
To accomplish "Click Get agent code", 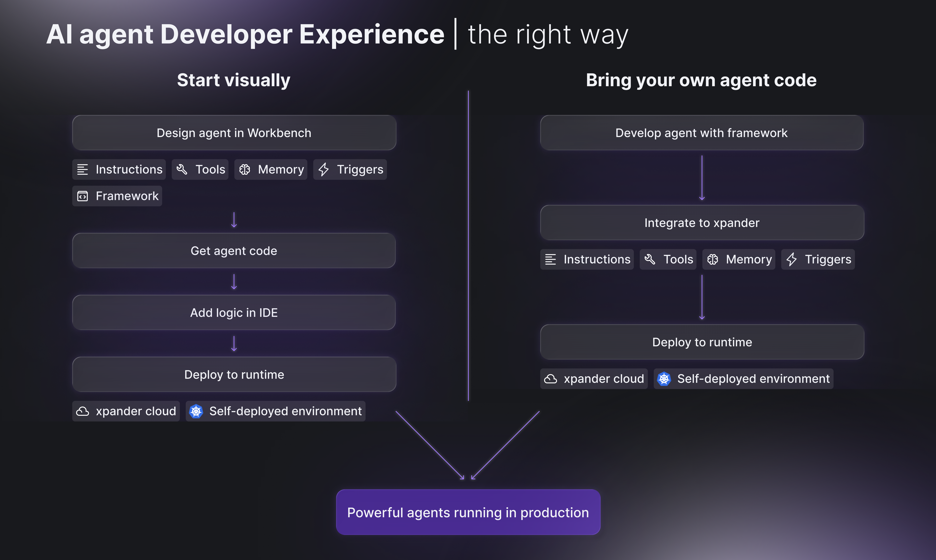I will (x=234, y=251).
